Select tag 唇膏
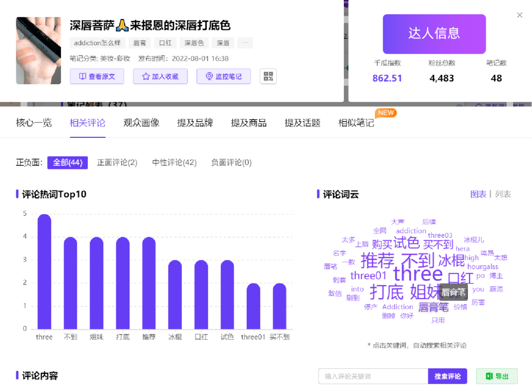Screen dimensions: 532x392 pyautogui.click(x=139, y=43)
